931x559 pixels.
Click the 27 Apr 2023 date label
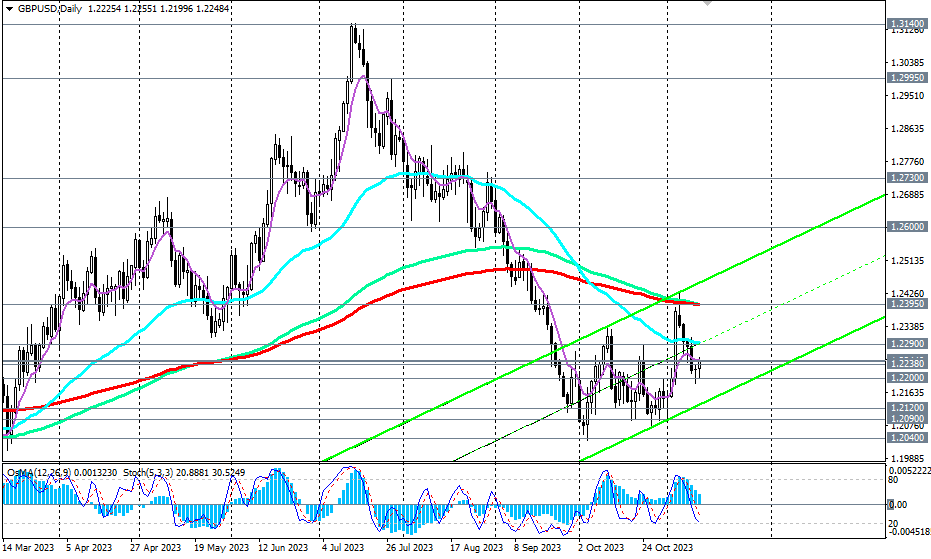(155, 547)
